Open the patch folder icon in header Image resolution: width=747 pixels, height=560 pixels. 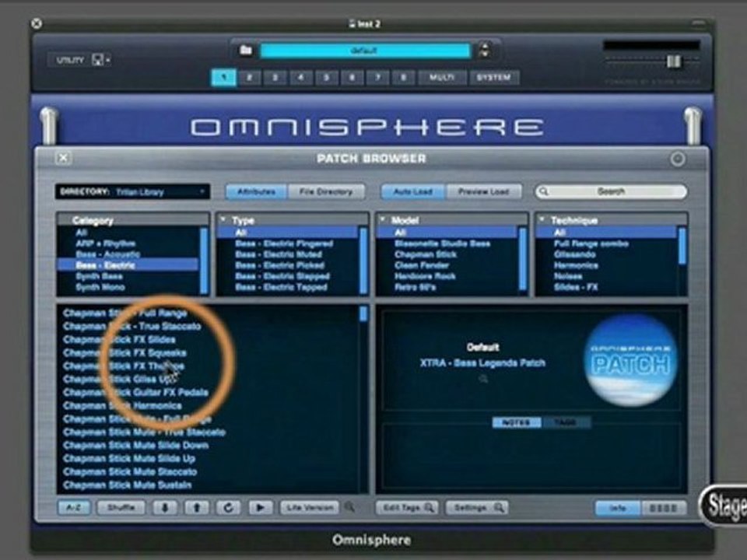[246, 50]
